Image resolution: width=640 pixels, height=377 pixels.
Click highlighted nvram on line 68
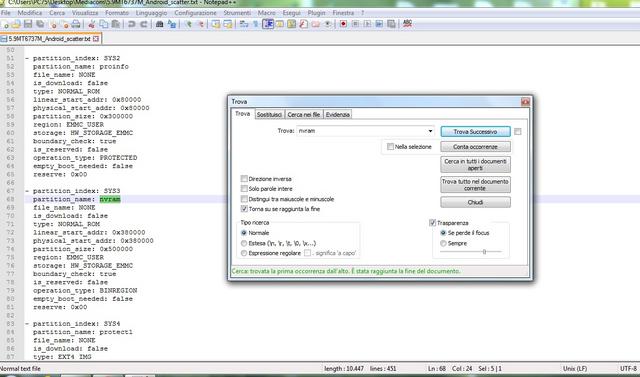[x=110, y=200]
